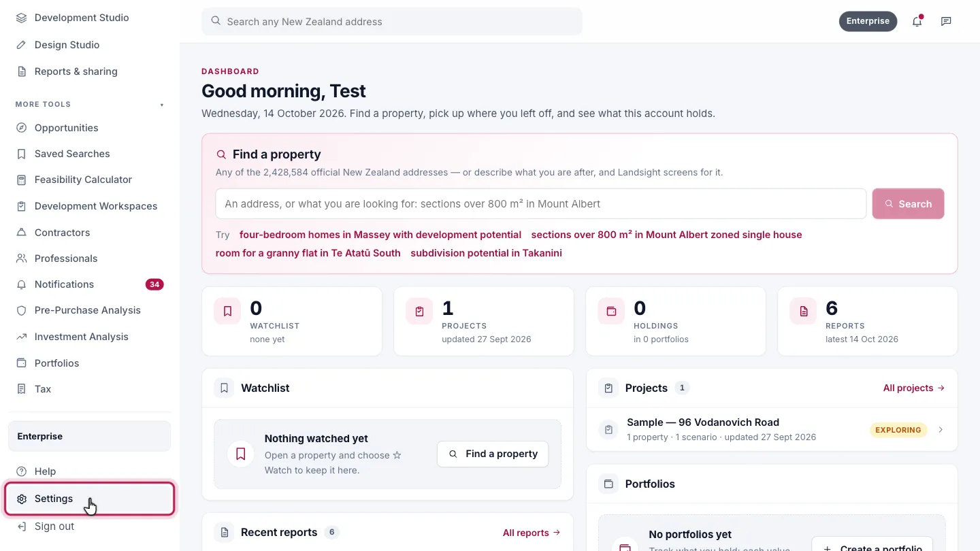
Task: Open the Reports stat card showing 6
Action: tap(868, 321)
